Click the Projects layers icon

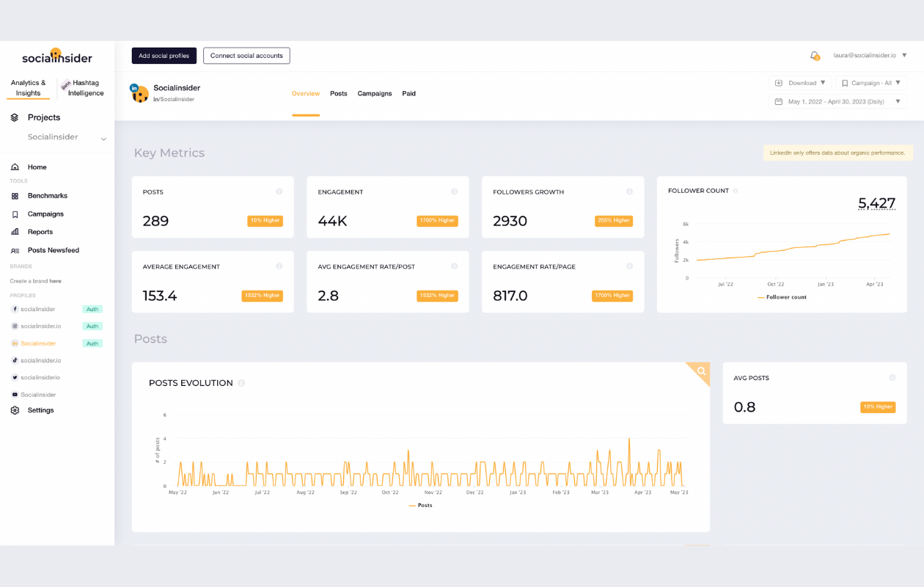[x=15, y=117]
